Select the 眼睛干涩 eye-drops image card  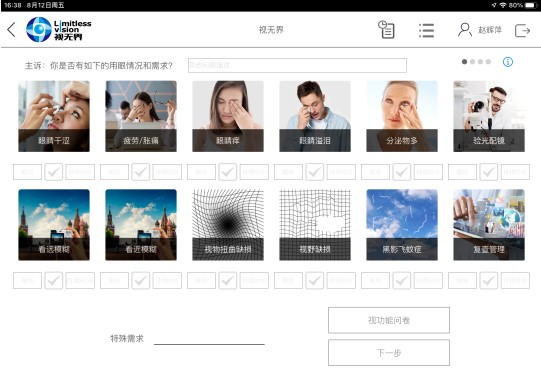click(54, 116)
